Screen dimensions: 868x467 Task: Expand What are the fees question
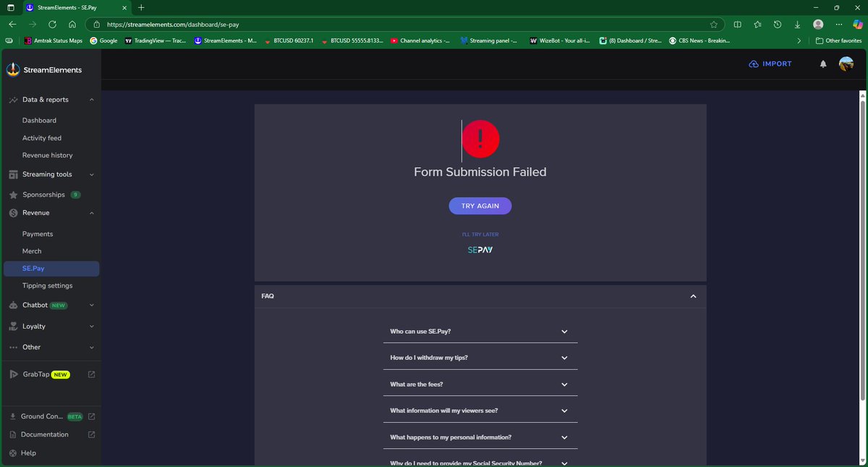[480, 384]
